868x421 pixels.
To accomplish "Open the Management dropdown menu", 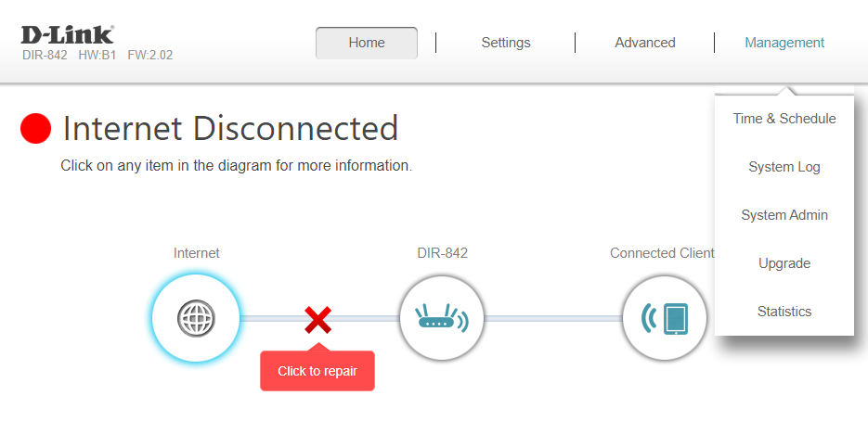I will point(784,43).
